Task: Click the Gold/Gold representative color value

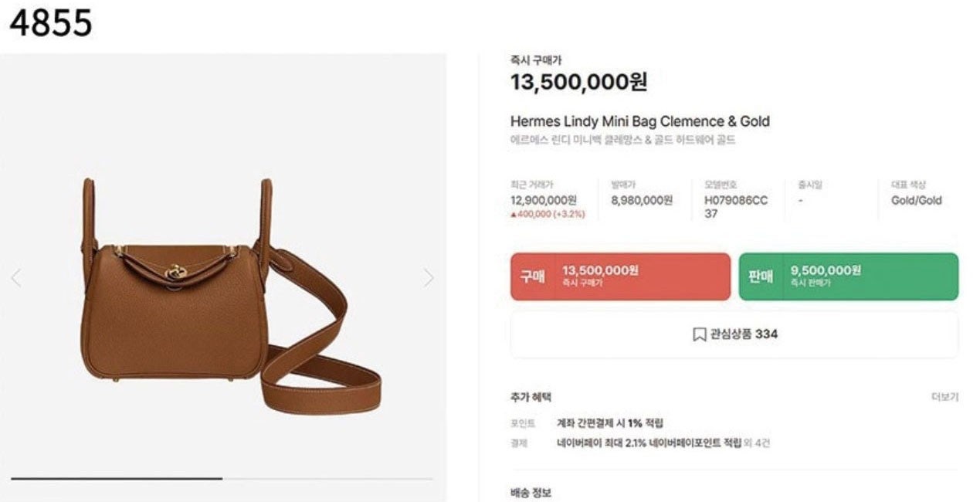Action: [916, 200]
